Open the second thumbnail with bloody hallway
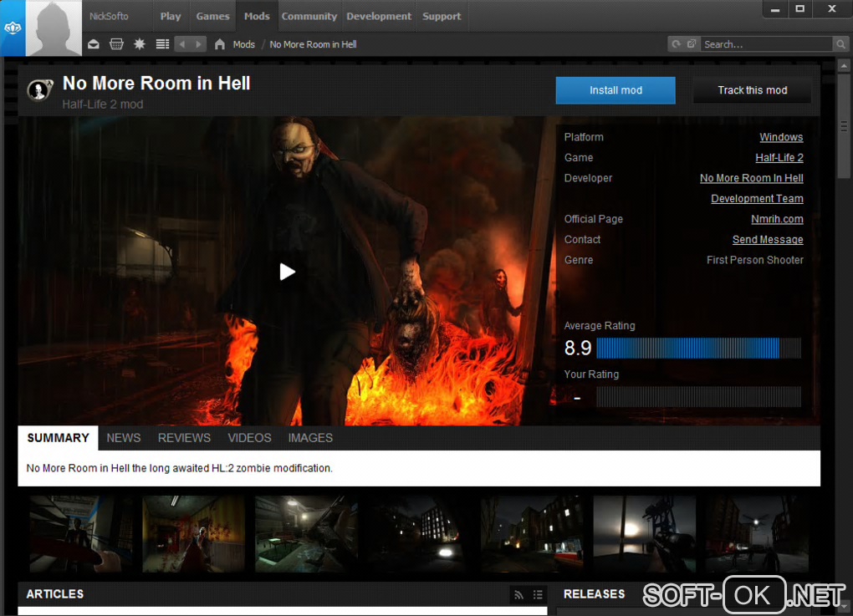This screenshot has height=616, width=853. 193,534
